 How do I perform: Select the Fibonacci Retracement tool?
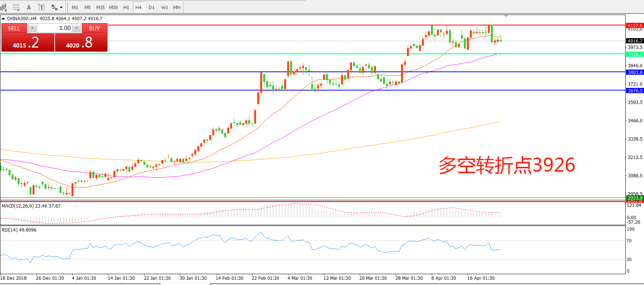click(16, 7)
